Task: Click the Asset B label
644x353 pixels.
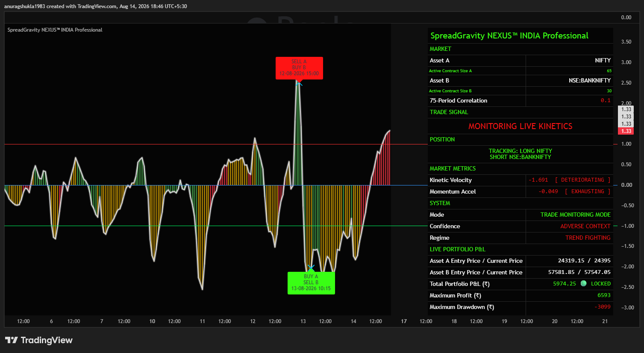Action: pos(439,81)
